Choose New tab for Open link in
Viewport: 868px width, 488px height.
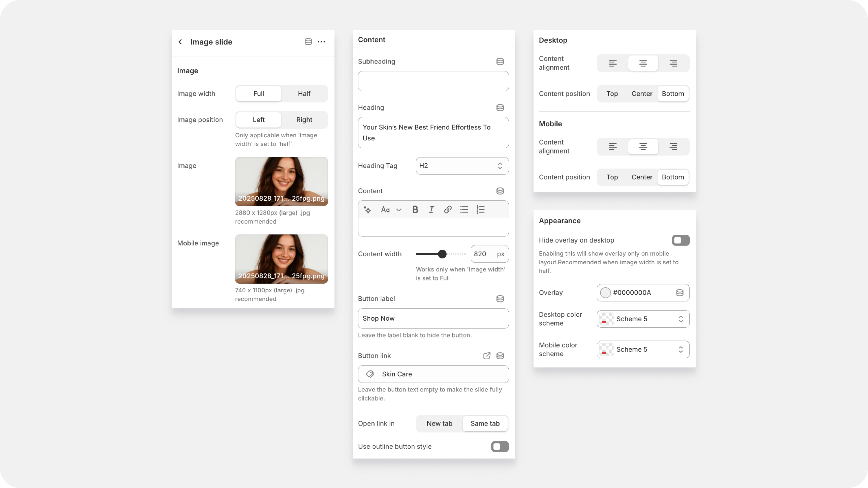coord(439,424)
